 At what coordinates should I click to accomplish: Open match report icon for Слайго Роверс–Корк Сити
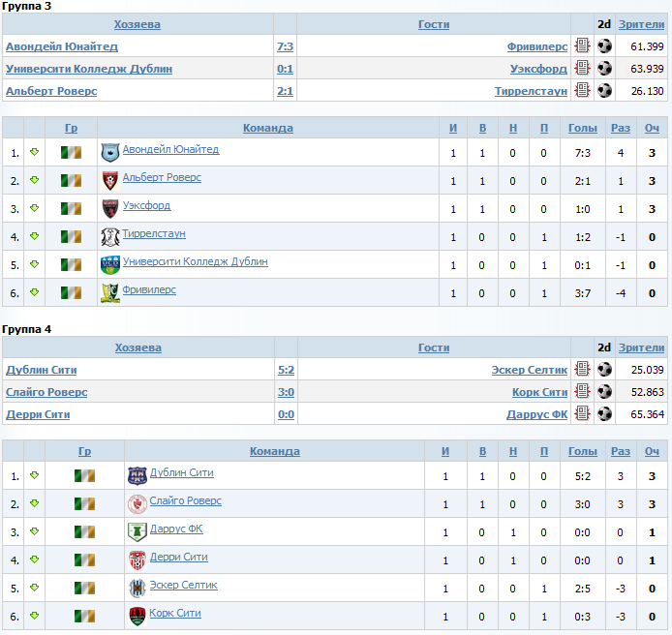click(x=582, y=391)
